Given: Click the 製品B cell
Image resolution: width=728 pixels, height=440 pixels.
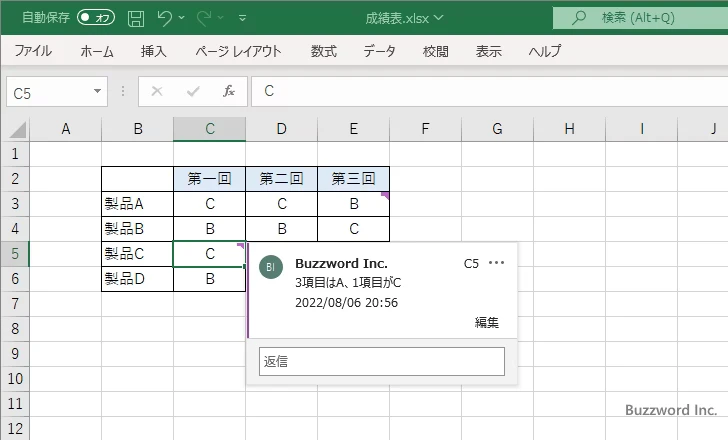Looking at the screenshot, I should (x=137, y=229).
